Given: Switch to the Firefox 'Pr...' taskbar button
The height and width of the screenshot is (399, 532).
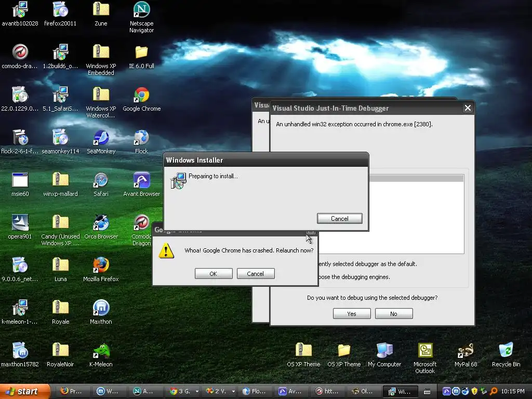Looking at the screenshot, I should tap(71, 391).
